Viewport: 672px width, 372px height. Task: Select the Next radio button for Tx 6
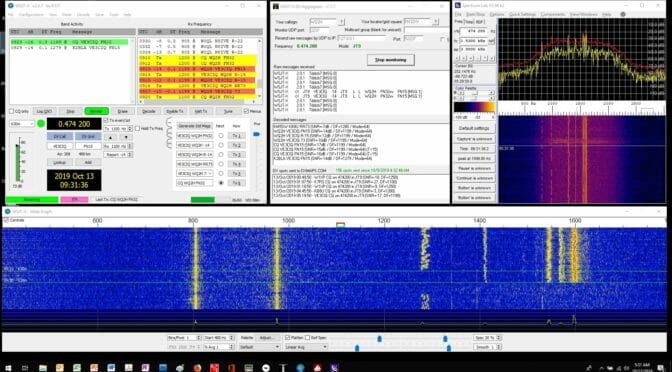(221, 183)
